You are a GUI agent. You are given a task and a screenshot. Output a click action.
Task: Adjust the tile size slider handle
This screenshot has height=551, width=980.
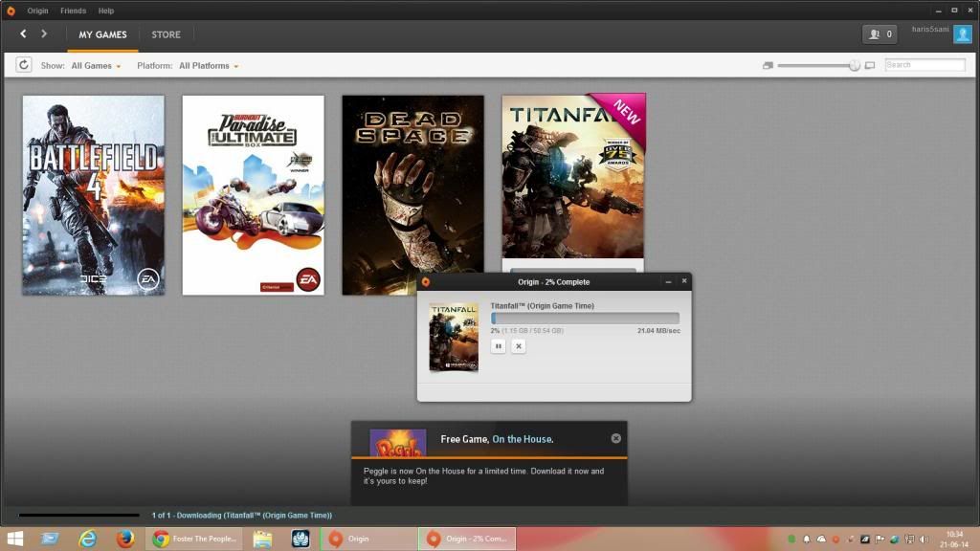[x=855, y=65]
